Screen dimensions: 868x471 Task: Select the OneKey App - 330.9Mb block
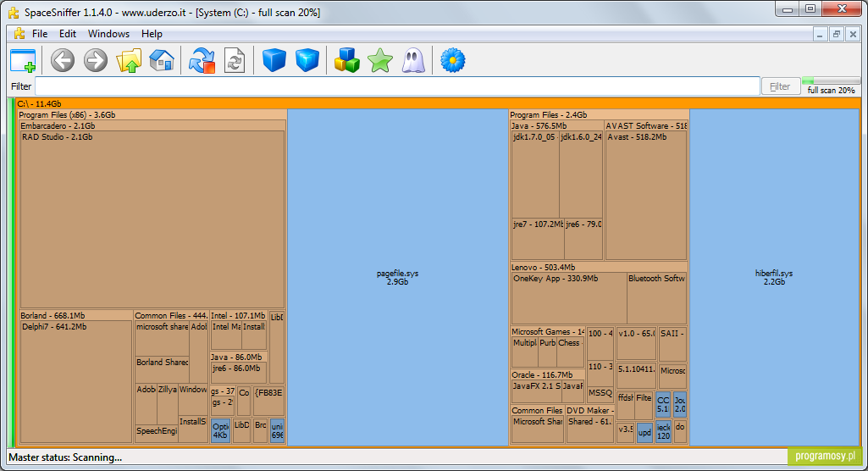coord(569,298)
